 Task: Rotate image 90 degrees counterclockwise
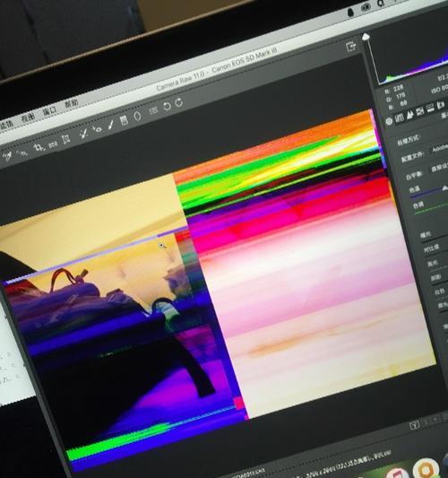click(x=167, y=107)
